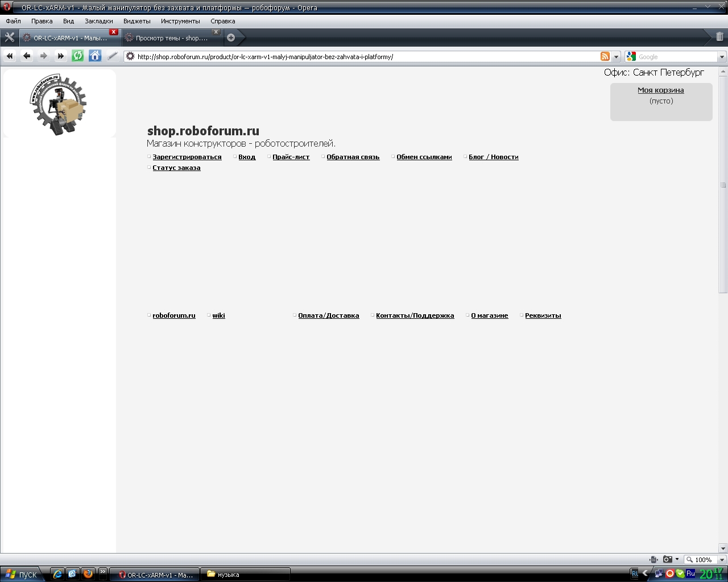Screen dimensions: 728x582
Task: Expand the address bar history dropdown
Action: tap(616, 57)
